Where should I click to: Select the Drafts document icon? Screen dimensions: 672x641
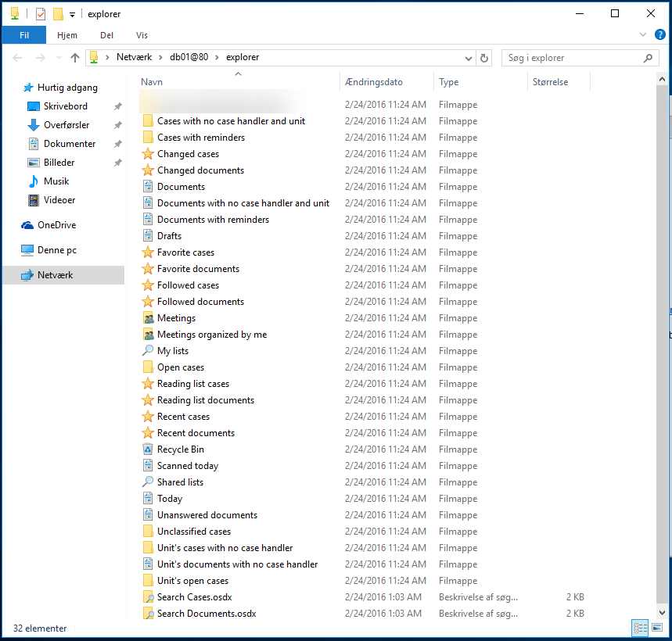pos(148,236)
